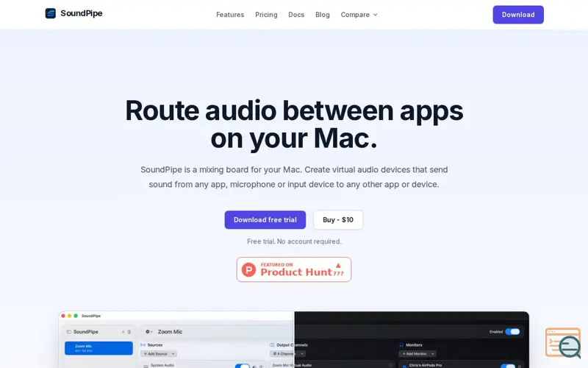Toggle the Chris's AirPods Pro monitor switch

[x=508, y=366]
